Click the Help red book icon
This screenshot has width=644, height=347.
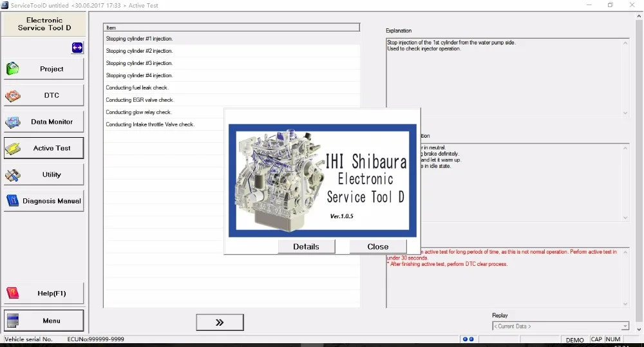13,293
